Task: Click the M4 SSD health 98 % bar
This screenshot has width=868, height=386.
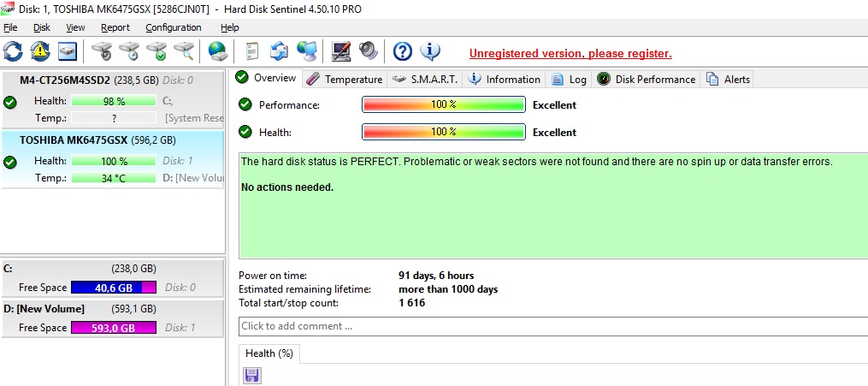Action: click(x=114, y=101)
